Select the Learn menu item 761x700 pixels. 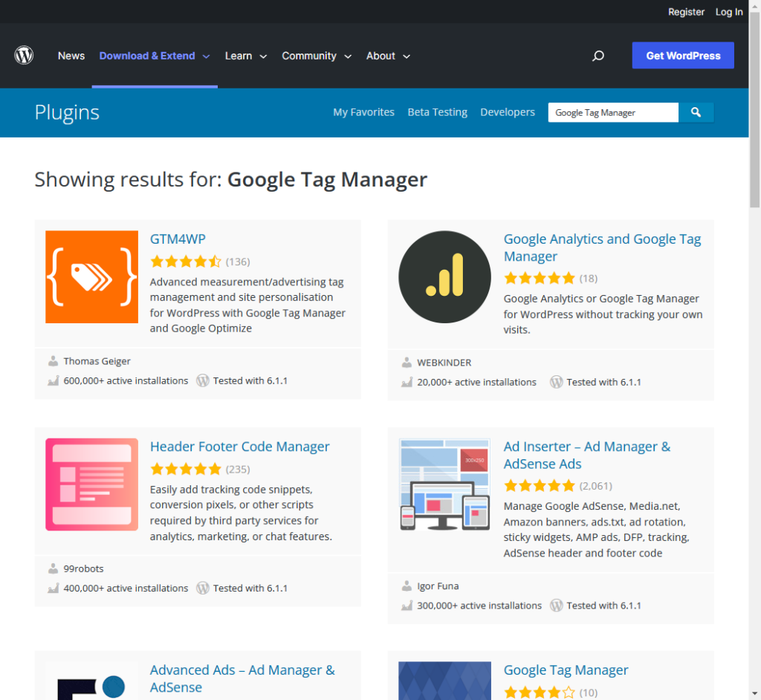[239, 56]
